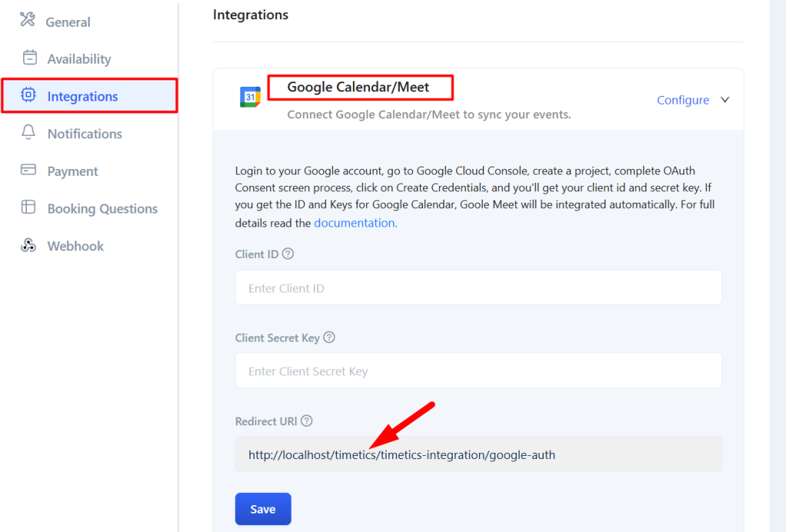The image size is (786, 532).
Task: Click the Configure link
Action: click(x=682, y=100)
